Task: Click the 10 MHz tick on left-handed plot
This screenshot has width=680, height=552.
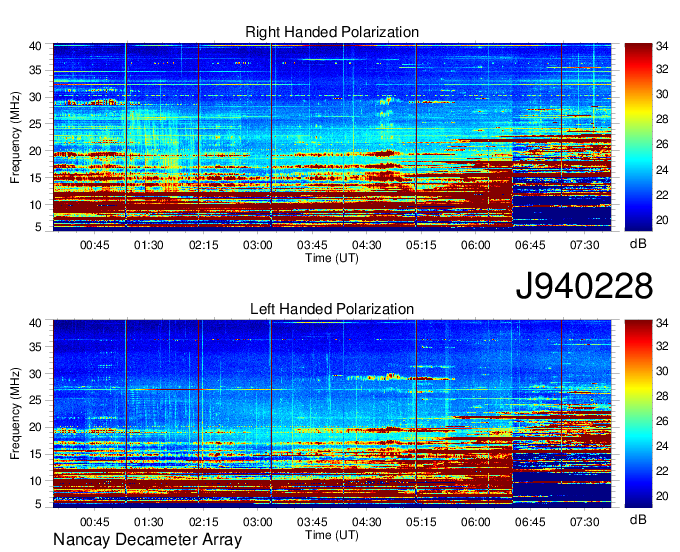Action: [x=35, y=481]
